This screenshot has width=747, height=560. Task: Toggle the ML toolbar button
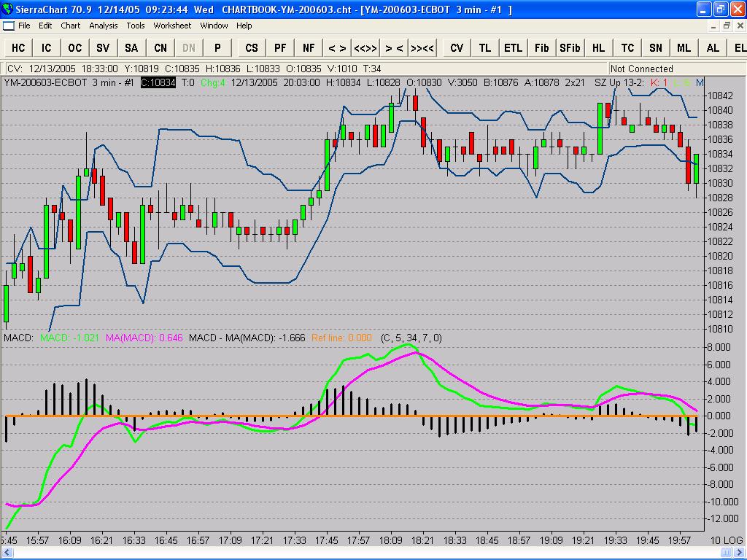point(684,48)
